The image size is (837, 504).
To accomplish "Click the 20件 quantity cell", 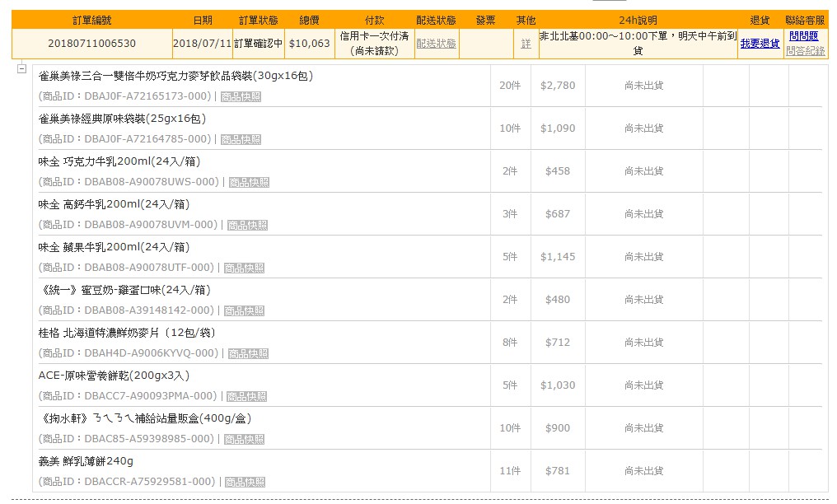I will [x=510, y=86].
